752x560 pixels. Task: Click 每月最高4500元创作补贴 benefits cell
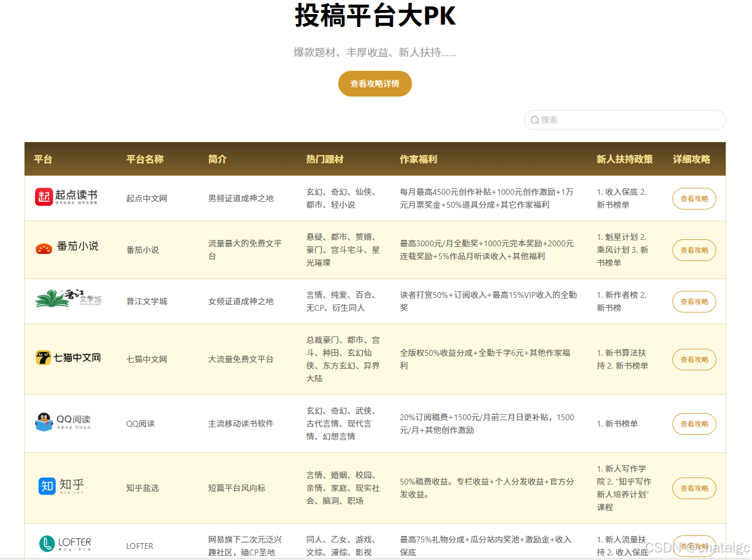(487, 198)
